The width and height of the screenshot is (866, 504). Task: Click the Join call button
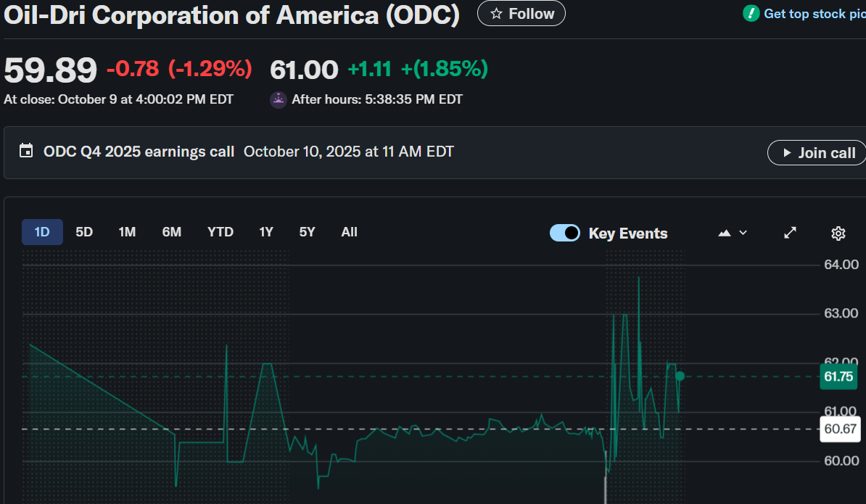click(x=817, y=153)
